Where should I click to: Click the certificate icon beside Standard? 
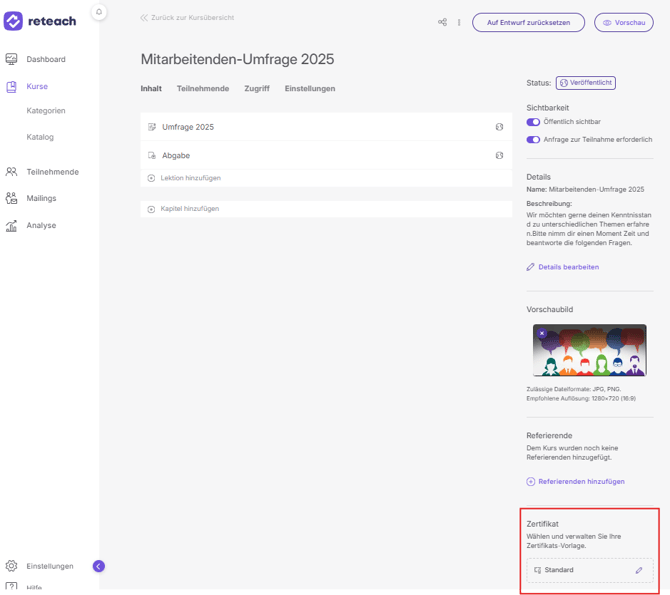(x=538, y=570)
